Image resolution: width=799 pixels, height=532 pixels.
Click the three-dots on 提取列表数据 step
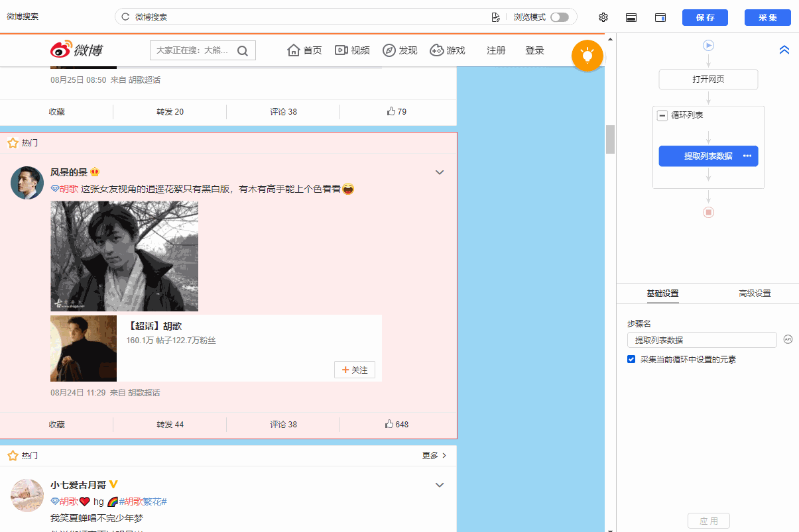click(x=747, y=156)
